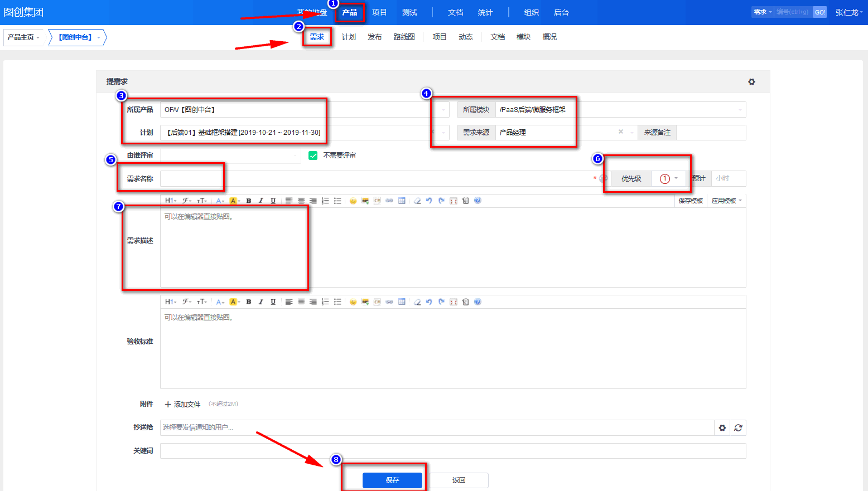
Task: Insert emoticon in 验收标准 editor
Action: pyautogui.click(x=353, y=302)
